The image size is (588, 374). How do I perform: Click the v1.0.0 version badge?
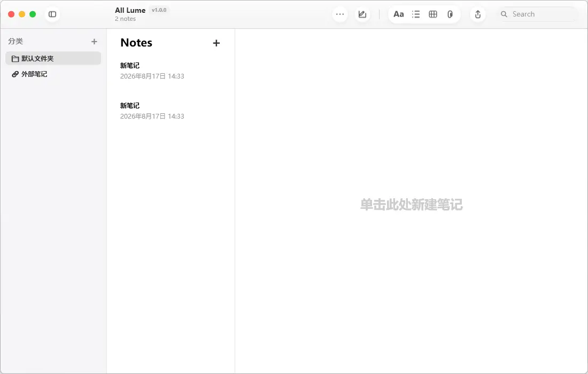(159, 10)
